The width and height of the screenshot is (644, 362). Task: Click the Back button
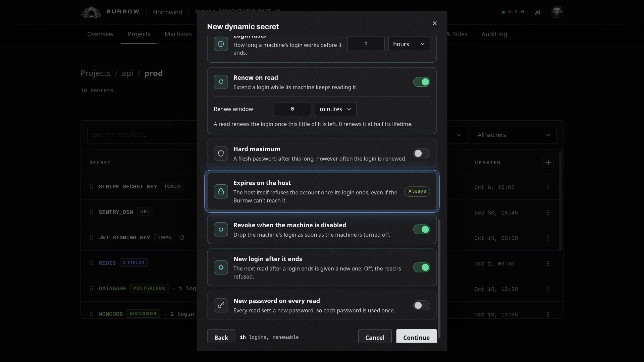(x=221, y=336)
